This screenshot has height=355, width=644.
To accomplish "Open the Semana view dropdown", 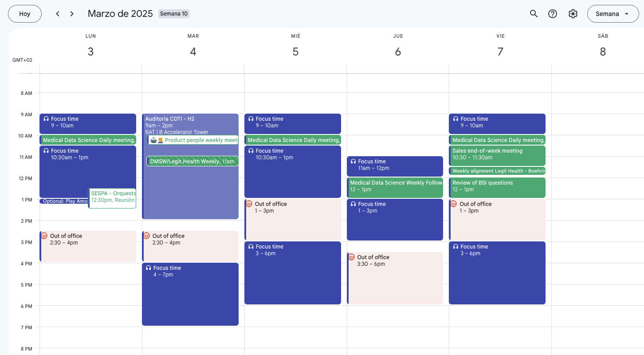I will 613,14.
